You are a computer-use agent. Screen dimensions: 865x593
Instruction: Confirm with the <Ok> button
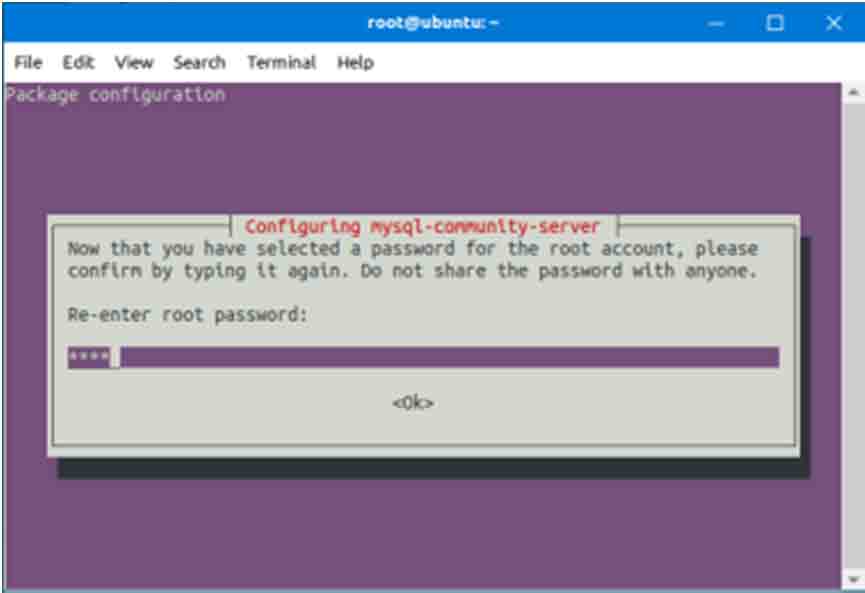pyautogui.click(x=413, y=403)
